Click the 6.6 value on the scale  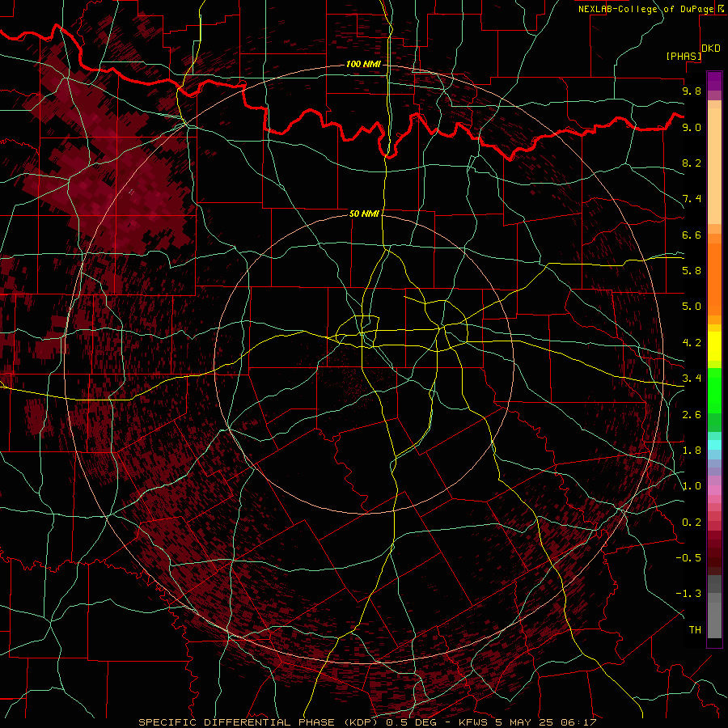[x=692, y=235]
